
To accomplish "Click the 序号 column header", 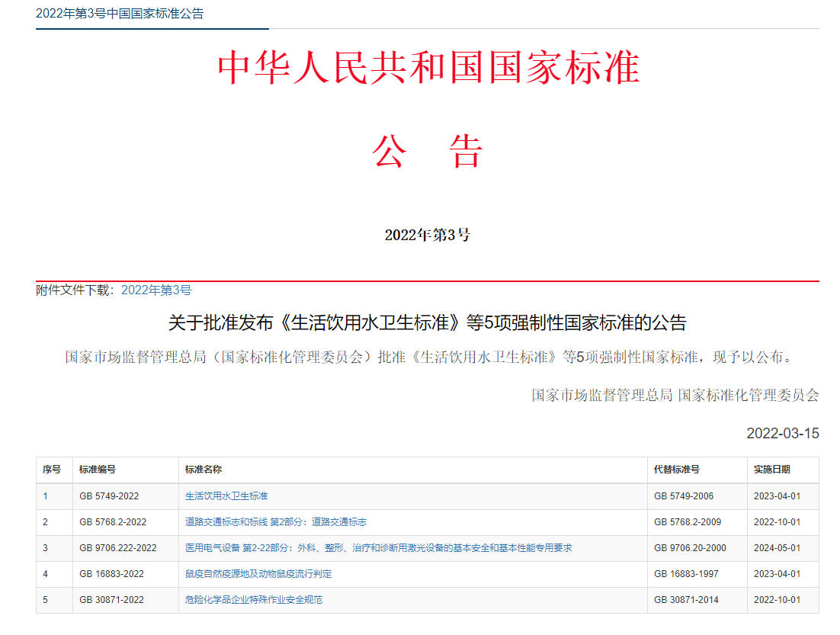I will pyautogui.click(x=52, y=470).
